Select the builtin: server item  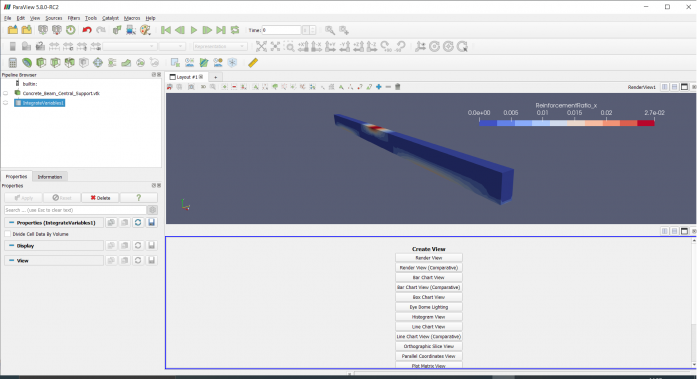(x=29, y=83)
